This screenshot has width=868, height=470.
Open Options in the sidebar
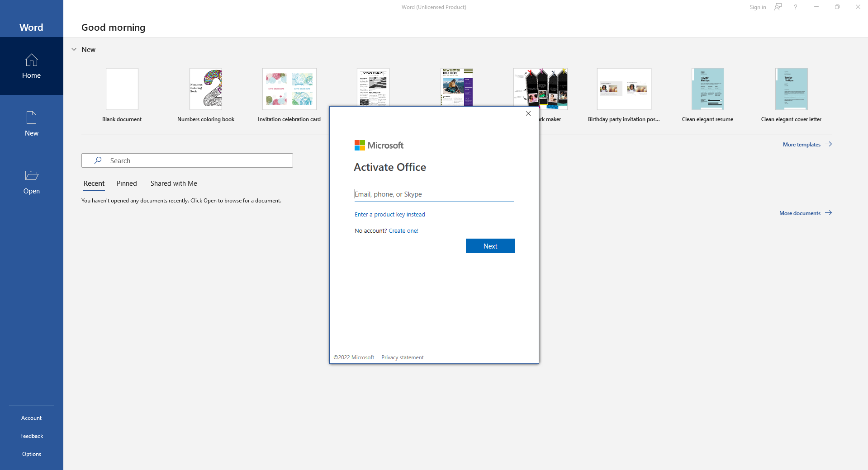tap(31, 454)
